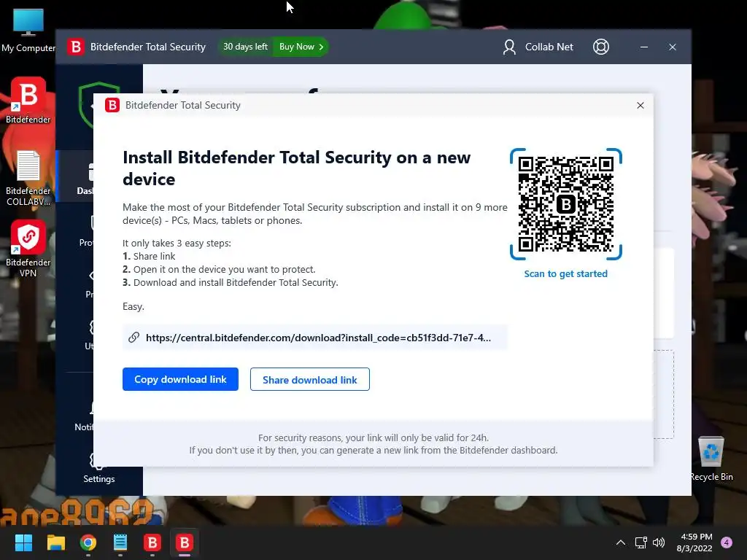
Task: Click Bitdefender logo in dialog header
Action: click(112, 105)
